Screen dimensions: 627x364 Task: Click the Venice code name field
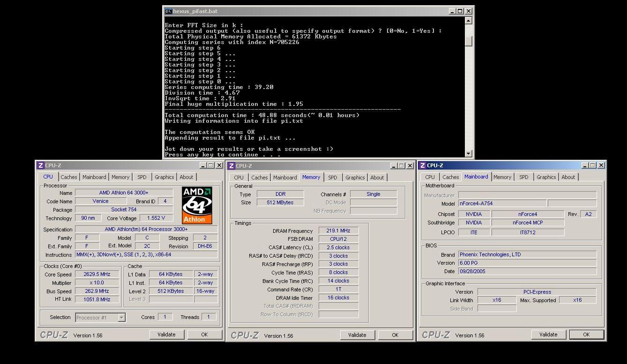[100, 201]
